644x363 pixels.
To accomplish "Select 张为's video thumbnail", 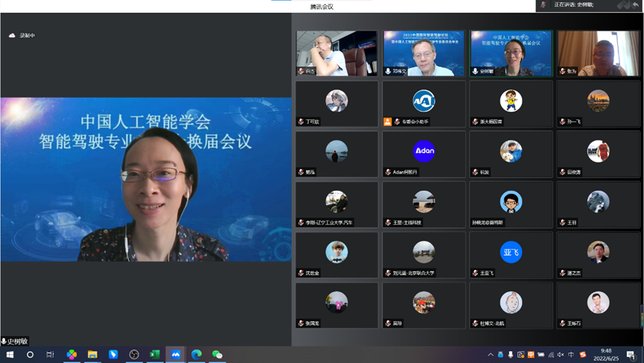I will click(x=598, y=53).
